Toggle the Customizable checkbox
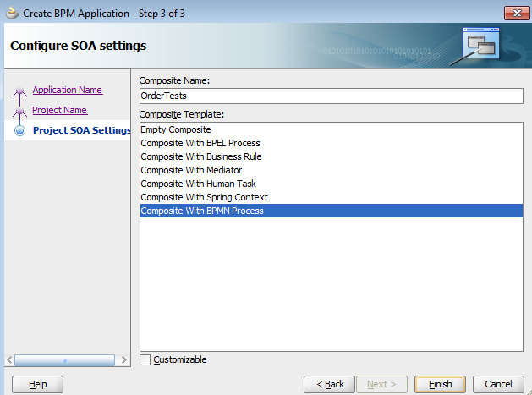The image size is (532, 395). point(145,359)
